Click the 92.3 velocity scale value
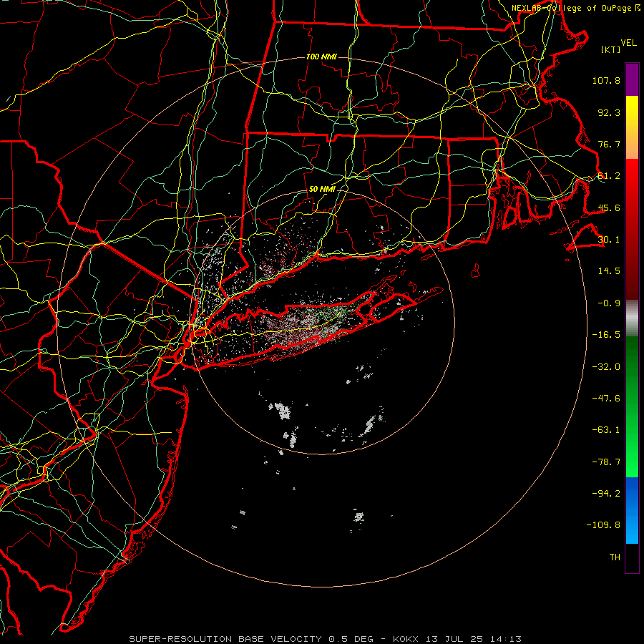644x644 pixels. click(609, 112)
